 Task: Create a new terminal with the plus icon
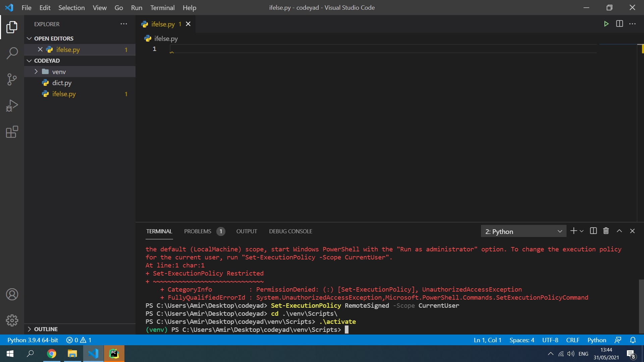(574, 231)
